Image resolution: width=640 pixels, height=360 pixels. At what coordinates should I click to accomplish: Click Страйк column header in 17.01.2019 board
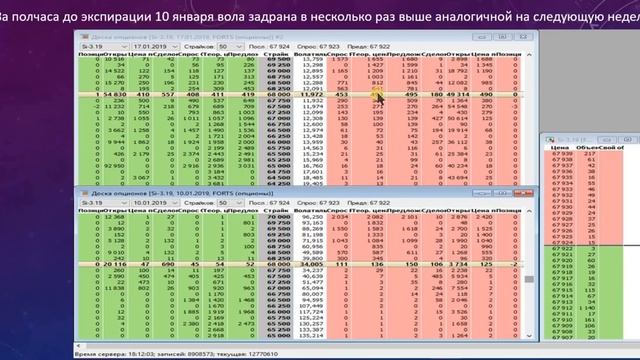(277, 54)
